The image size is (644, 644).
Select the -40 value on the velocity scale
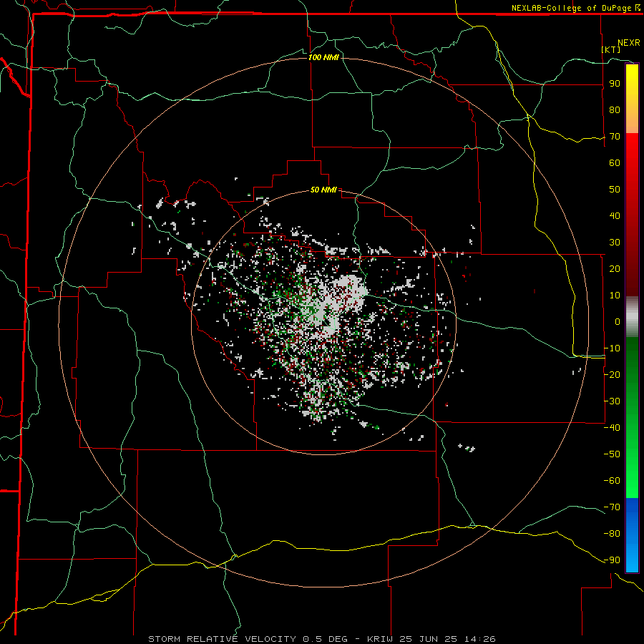tap(612, 428)
